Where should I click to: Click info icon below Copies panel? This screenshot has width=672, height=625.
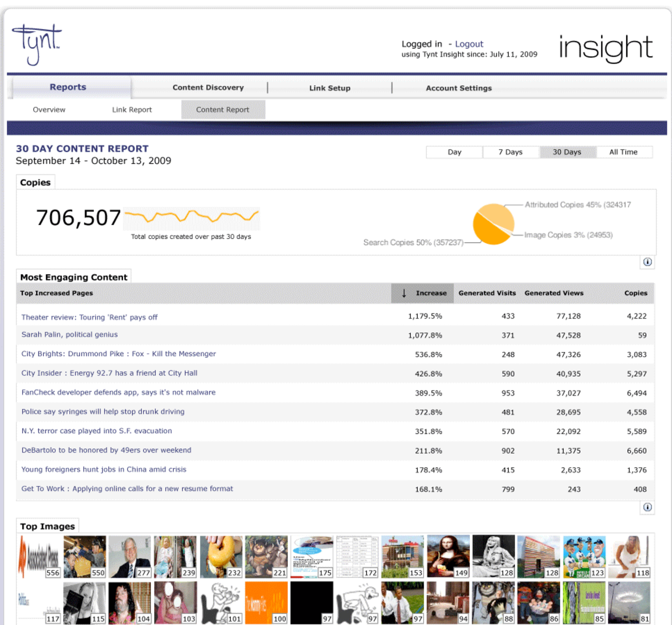647,262
